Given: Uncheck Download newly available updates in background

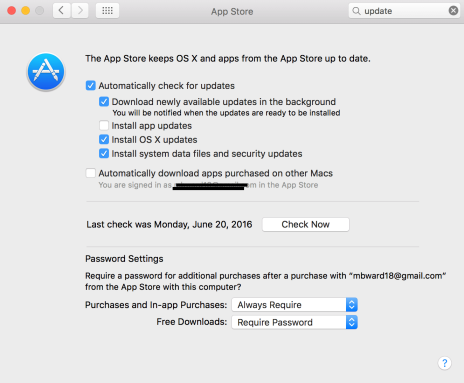Looking at the screenshot, I should [104, 101].
